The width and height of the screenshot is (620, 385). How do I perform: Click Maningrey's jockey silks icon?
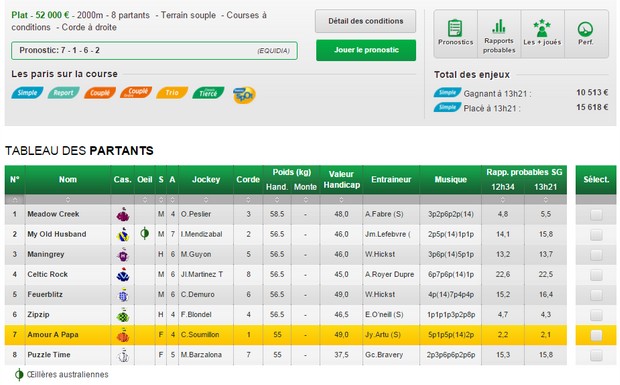tap(123, 255)
